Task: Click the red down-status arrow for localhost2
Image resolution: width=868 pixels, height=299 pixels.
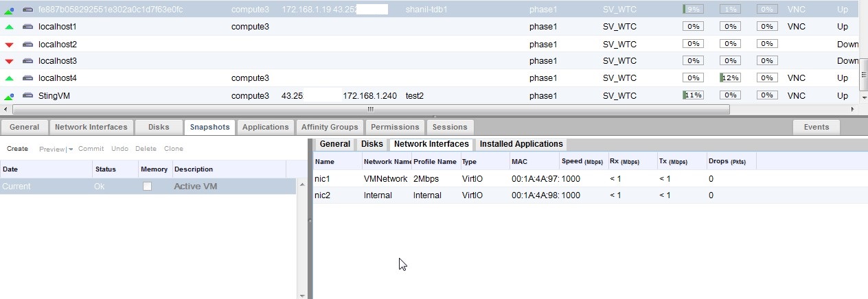Action: 9,45
